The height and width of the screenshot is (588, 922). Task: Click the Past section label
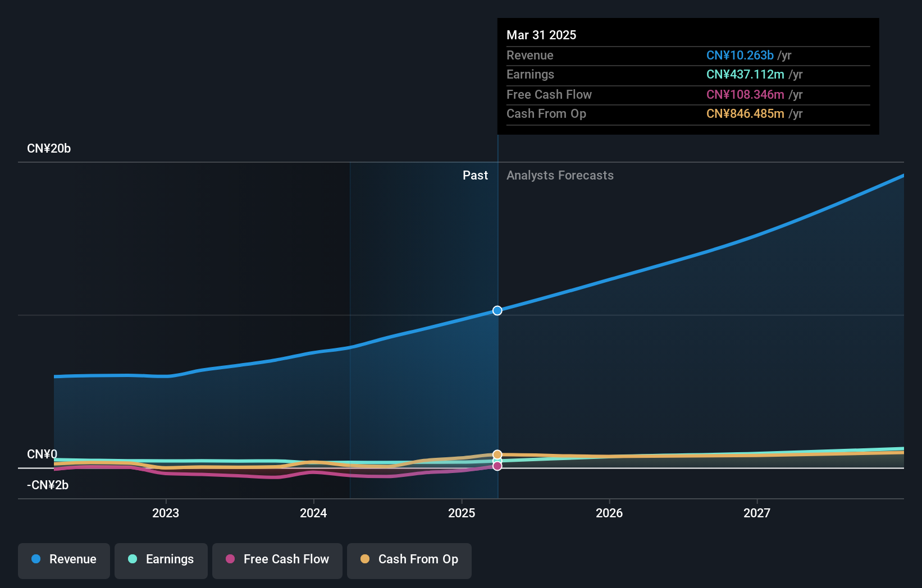point(475,176)
